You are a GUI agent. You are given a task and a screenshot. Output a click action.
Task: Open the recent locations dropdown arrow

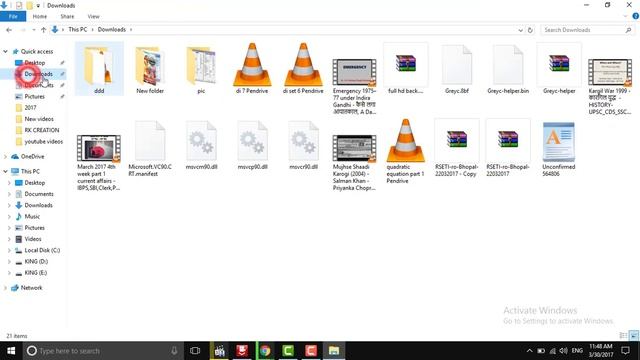[33, 30]
